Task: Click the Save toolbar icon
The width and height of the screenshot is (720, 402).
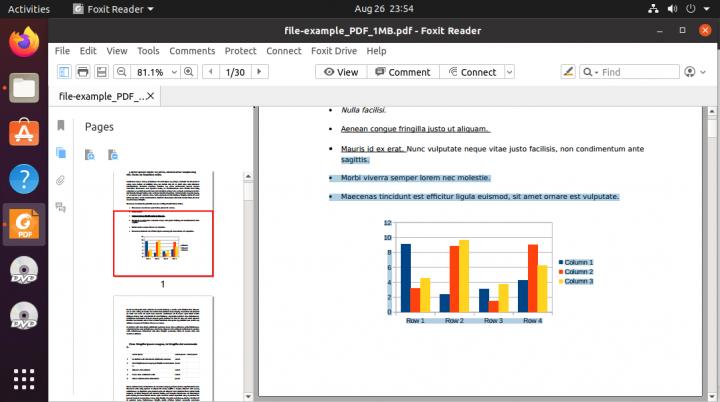Action: tap(102, 72)
